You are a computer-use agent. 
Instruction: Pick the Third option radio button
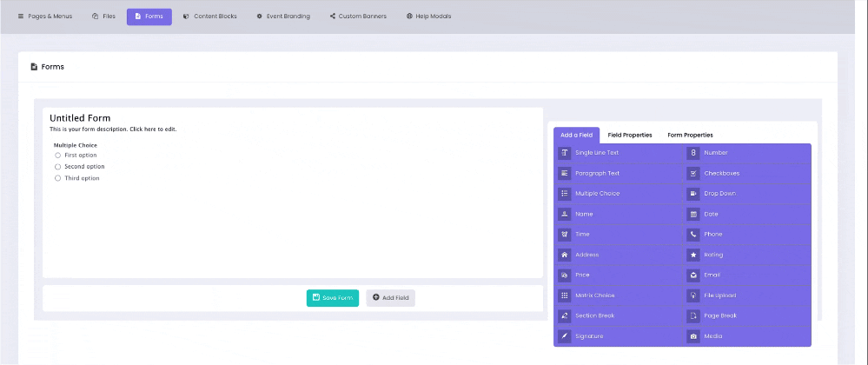tap(58, 178)
